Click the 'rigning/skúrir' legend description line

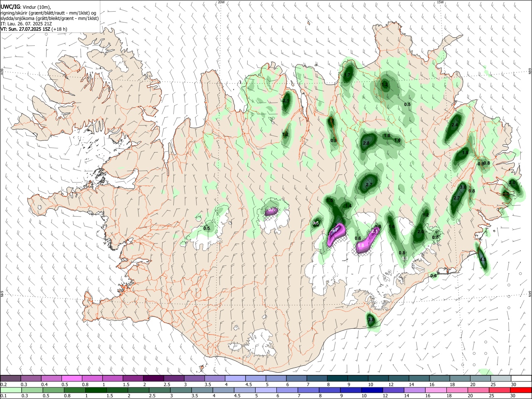point(48,13)
